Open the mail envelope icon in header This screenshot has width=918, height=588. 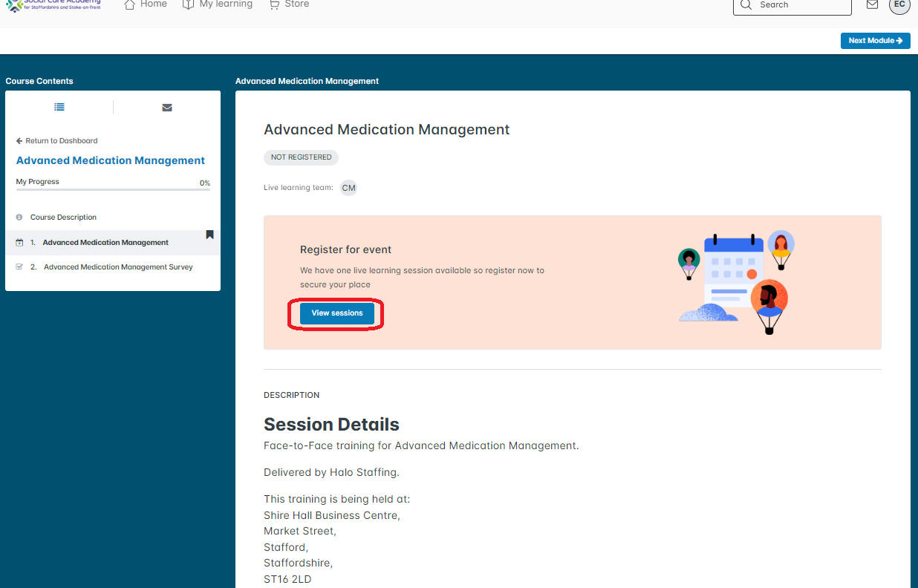873,4
